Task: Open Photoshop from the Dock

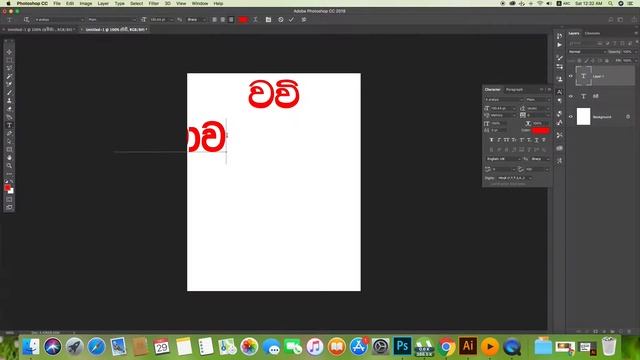Action: coord(402,347)
